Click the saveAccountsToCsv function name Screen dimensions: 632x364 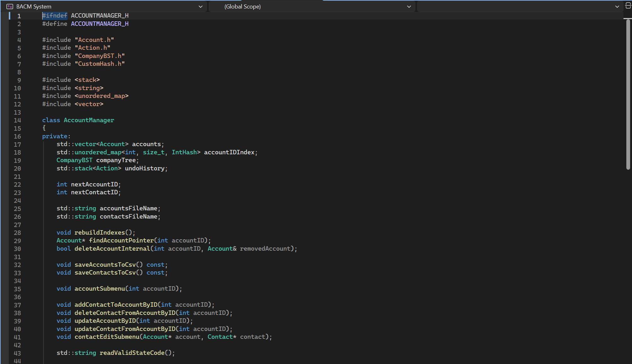coord(105,264)
